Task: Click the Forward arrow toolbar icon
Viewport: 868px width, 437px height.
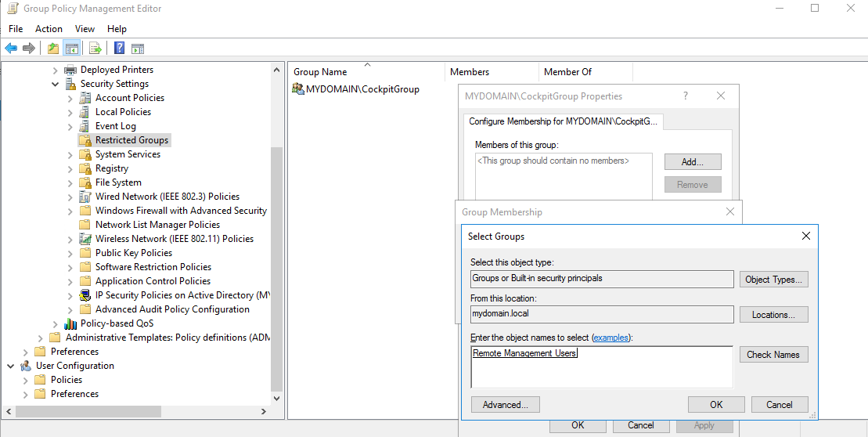Action: pos(29,49)
